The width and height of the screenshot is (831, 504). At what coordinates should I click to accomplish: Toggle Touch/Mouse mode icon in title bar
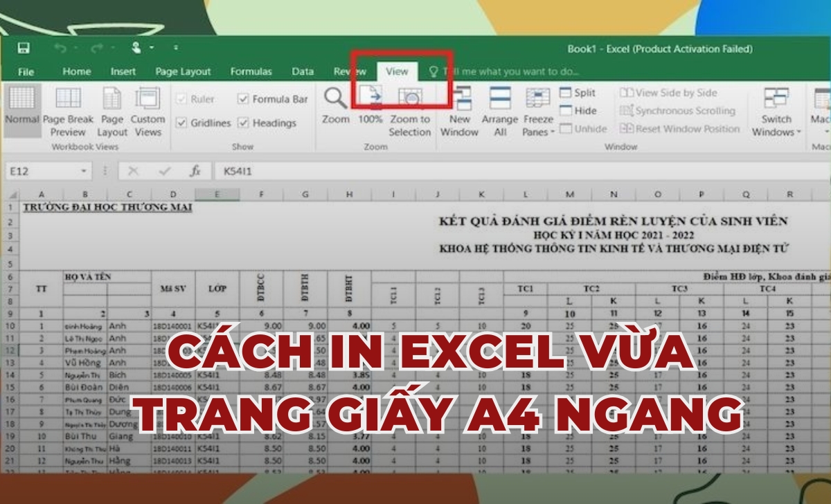point(138,48)
